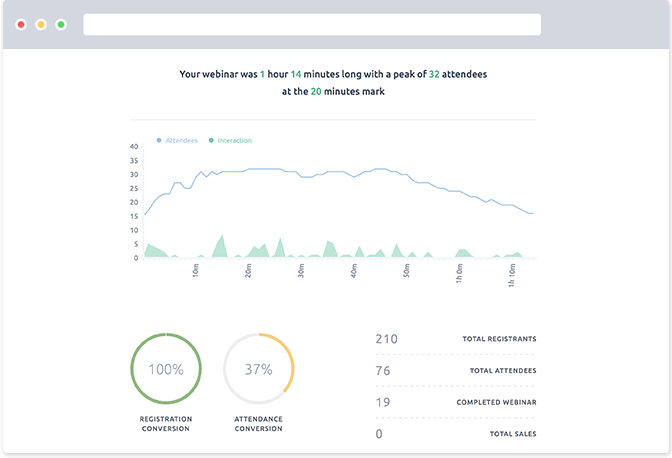Select the 0 total sales value

click(379, 434)
